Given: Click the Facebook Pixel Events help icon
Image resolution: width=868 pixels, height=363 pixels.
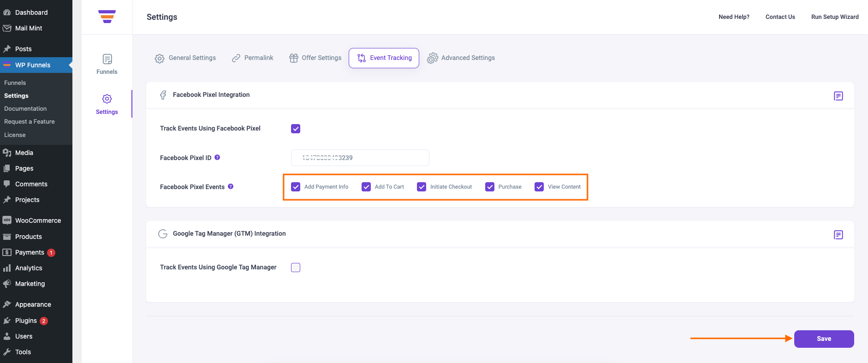Looking at the screenshot, I should pos(231,186).
